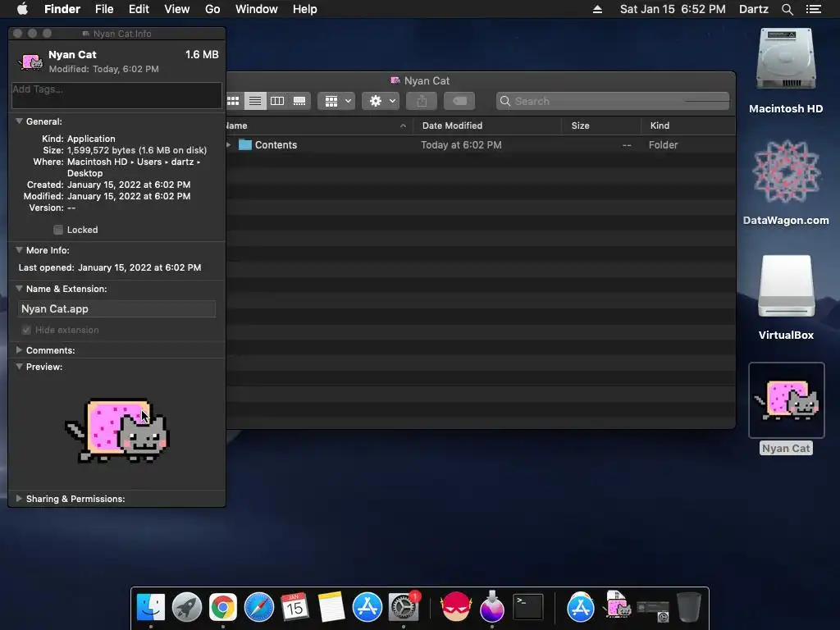This screenshot has width=840, height=630.
Task: Open the group-by arrangement dropdown
Action: [x=336, y=101]
